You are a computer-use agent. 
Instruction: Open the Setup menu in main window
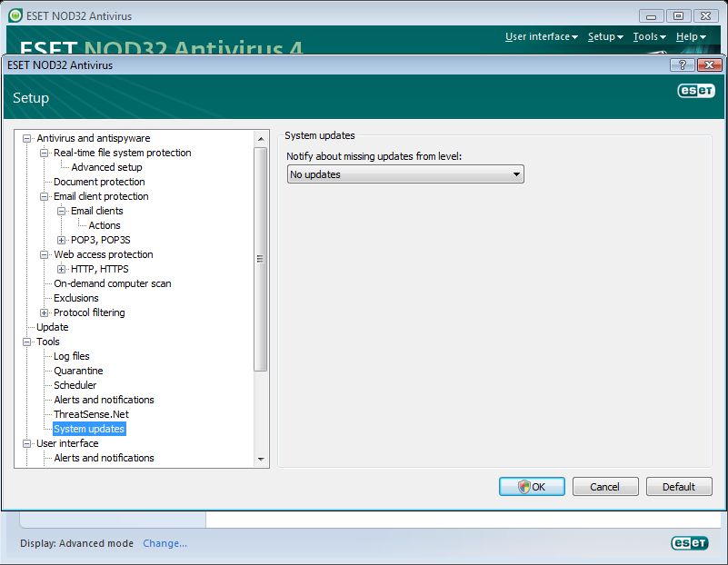(605, 36)
